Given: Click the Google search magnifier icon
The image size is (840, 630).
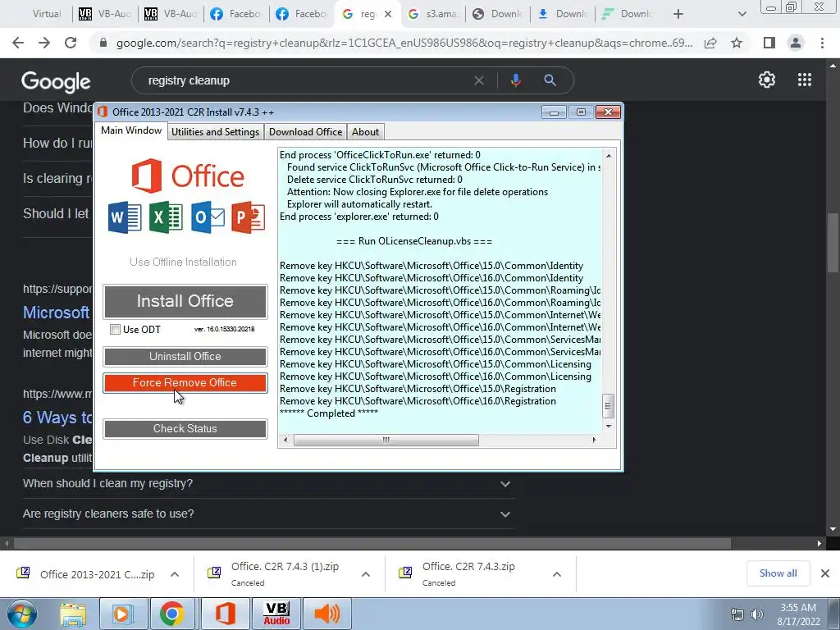Looking at the screenshot, I should [x=550, y=80].
